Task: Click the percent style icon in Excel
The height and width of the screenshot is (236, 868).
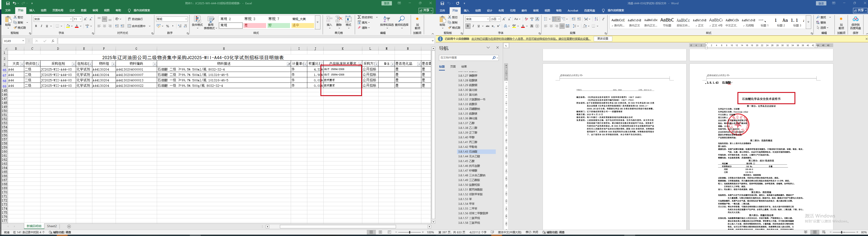Action: tap(167, 26)
